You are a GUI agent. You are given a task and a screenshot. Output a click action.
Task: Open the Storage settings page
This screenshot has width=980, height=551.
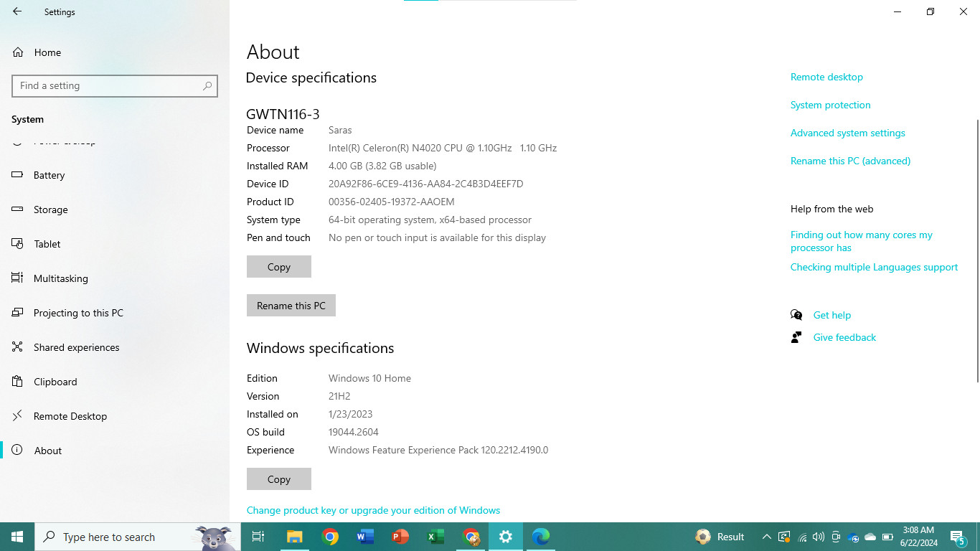coord(115,209)
